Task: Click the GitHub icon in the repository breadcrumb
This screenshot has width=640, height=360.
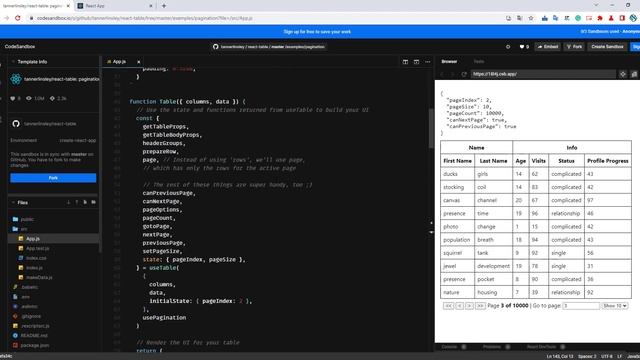Action: pos(216,47)
